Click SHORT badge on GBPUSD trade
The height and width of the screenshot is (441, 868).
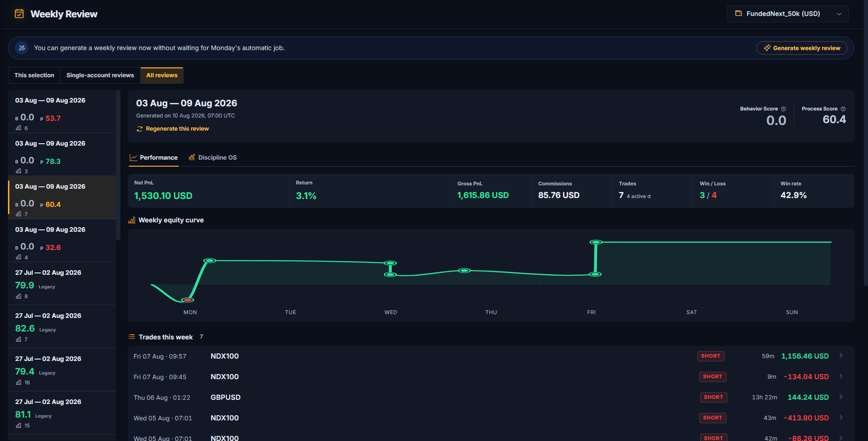coord(713,397)
